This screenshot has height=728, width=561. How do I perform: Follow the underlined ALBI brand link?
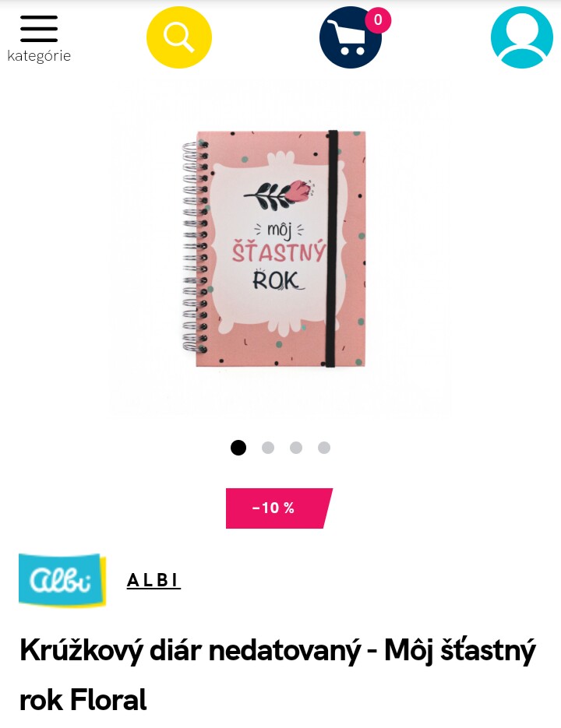[x=153, y=580]
